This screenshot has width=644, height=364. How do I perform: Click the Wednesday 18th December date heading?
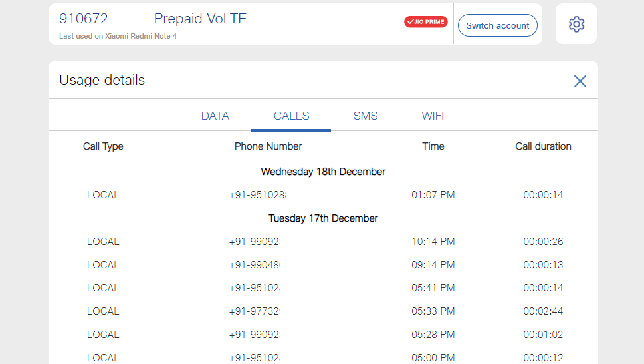tap(323, 172)
